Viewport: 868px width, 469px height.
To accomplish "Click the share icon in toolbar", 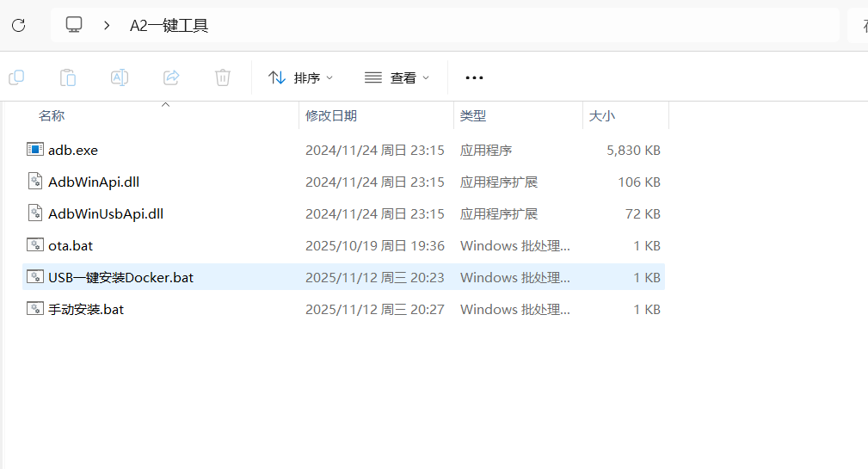I will click(171, 77).
